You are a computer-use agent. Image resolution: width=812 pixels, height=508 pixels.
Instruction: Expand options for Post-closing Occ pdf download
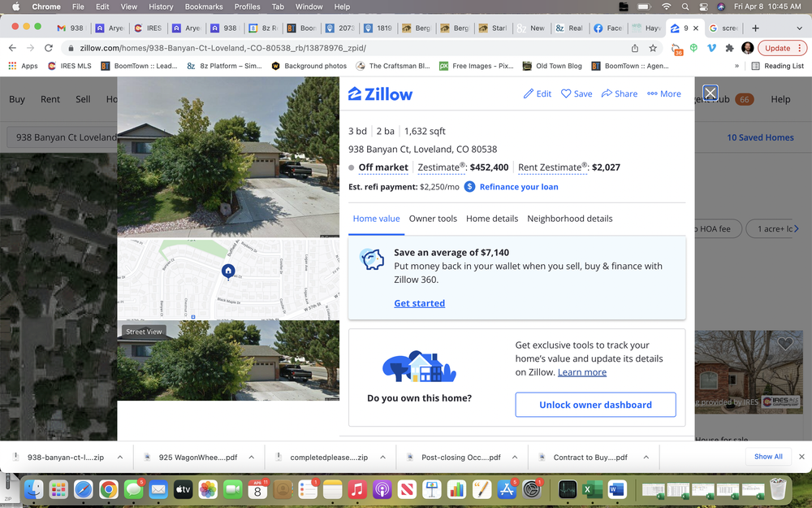[515, 457]
